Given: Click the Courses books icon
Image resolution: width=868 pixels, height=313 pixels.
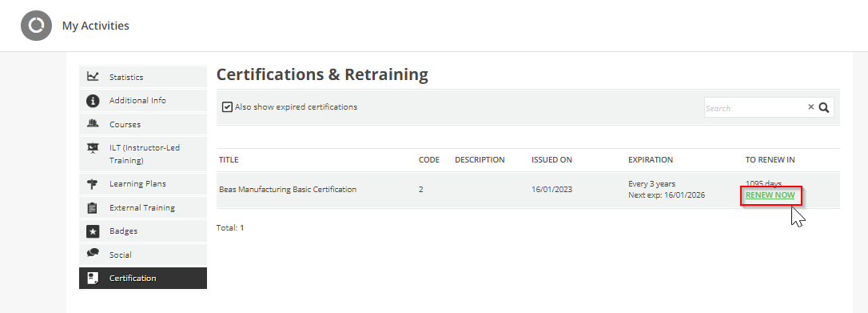Looking at the screenshot, I should coord(93,124).
